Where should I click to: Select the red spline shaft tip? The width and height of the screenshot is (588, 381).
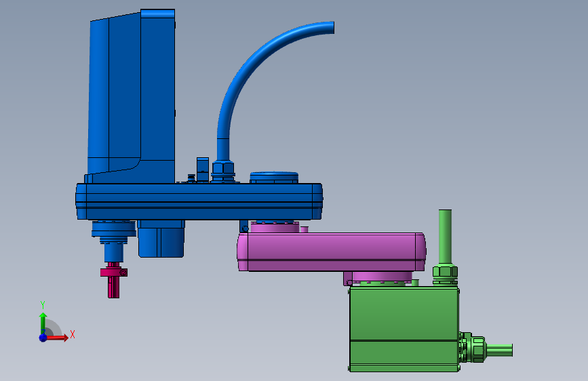[x=114, y=287]
